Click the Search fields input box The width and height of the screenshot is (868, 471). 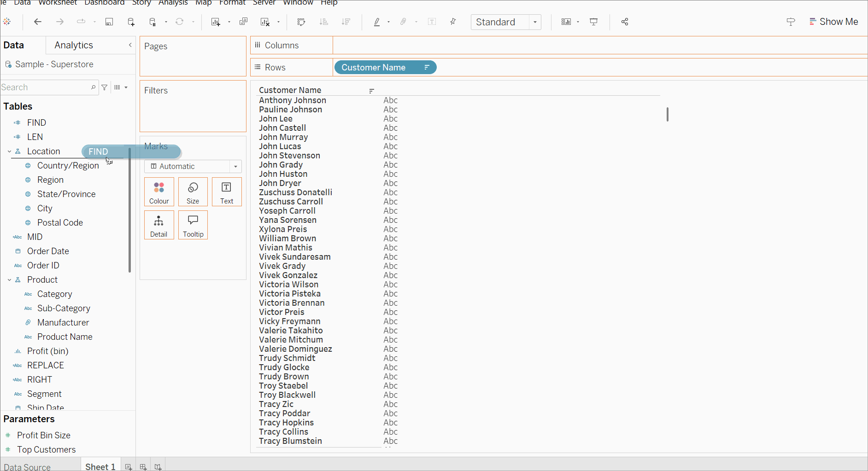[x=45, y=87]
